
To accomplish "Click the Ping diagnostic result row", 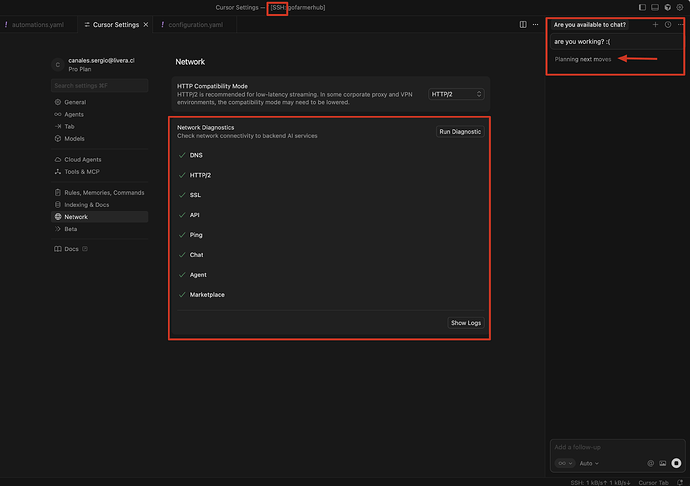I will tap(330, 235).
